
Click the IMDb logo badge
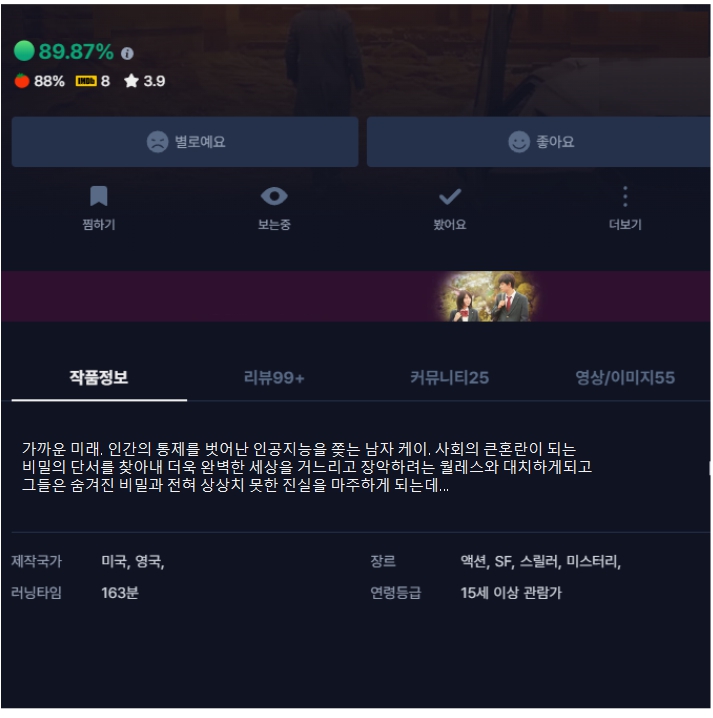[86, 81]
